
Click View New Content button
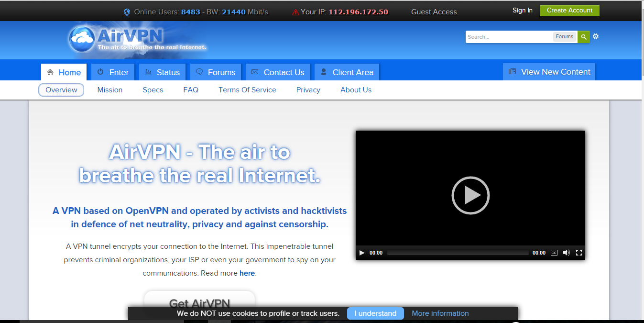549,72
